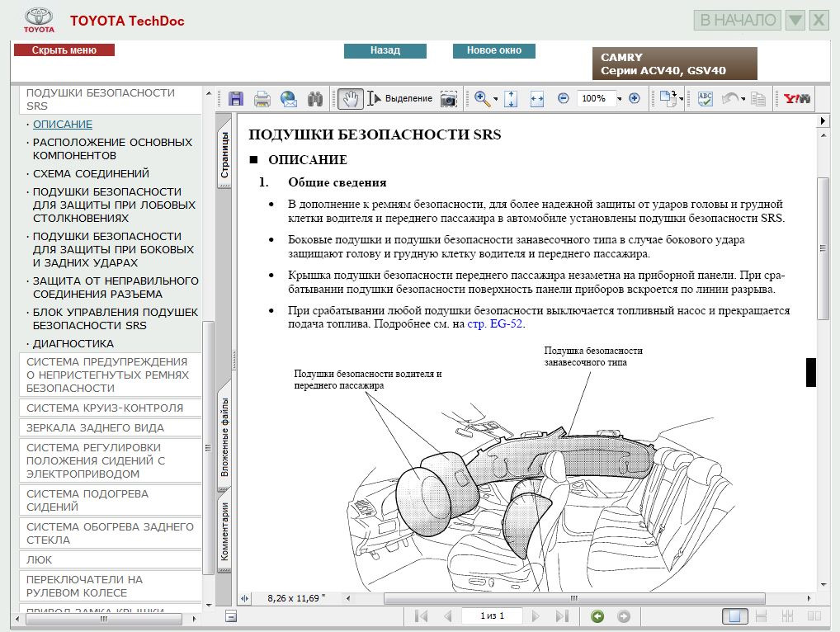The height and width of the screenshot is (632, 840).
Task: Click the Save document icon
Action: [x=236, y=99]
